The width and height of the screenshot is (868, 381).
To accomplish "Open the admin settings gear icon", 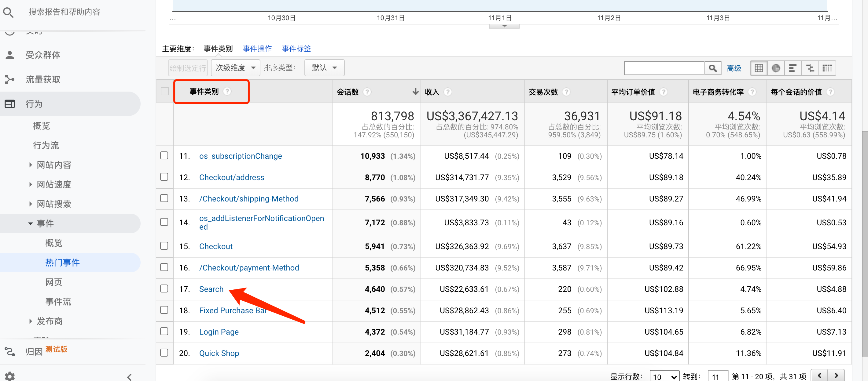I will [10, 376].
